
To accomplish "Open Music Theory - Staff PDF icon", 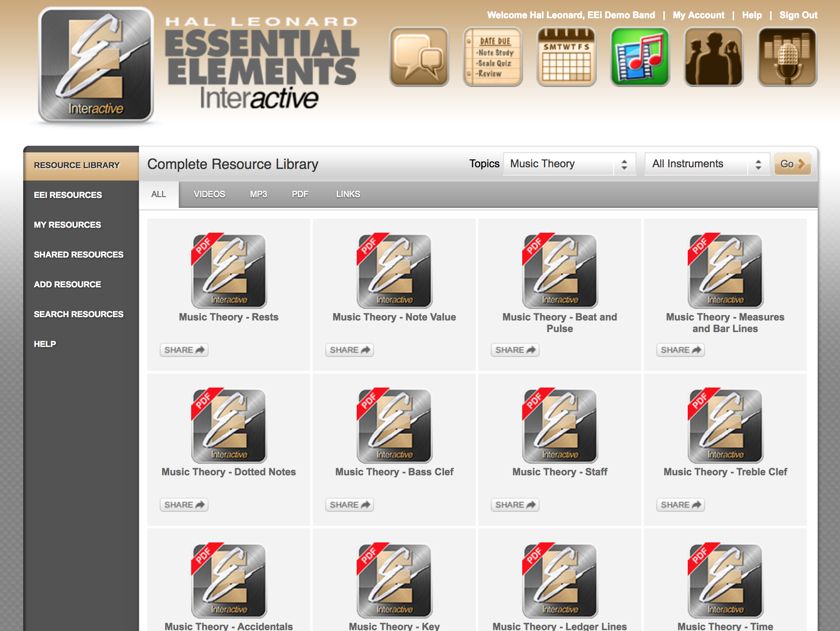I will [x=560, y=426].
